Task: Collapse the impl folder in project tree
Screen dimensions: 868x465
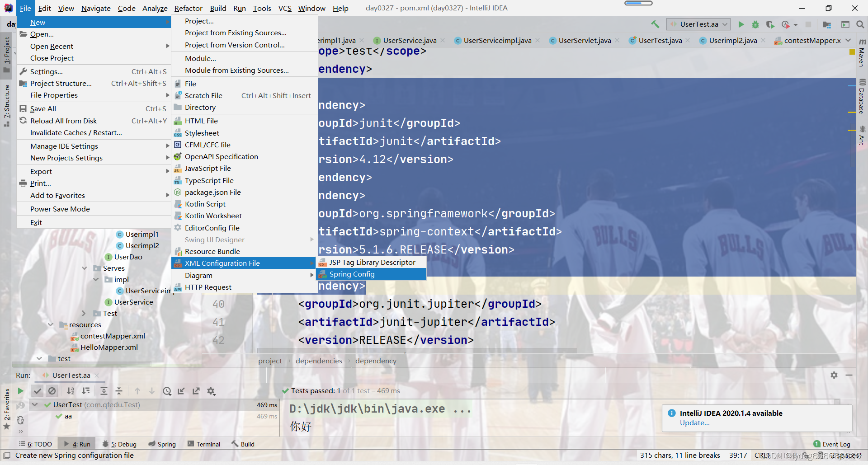Action: pos(96,279)
